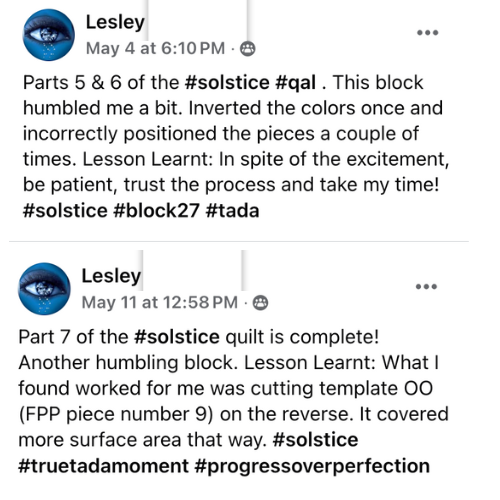Open the May 4 at 6:10 PM timestamp

155,49
